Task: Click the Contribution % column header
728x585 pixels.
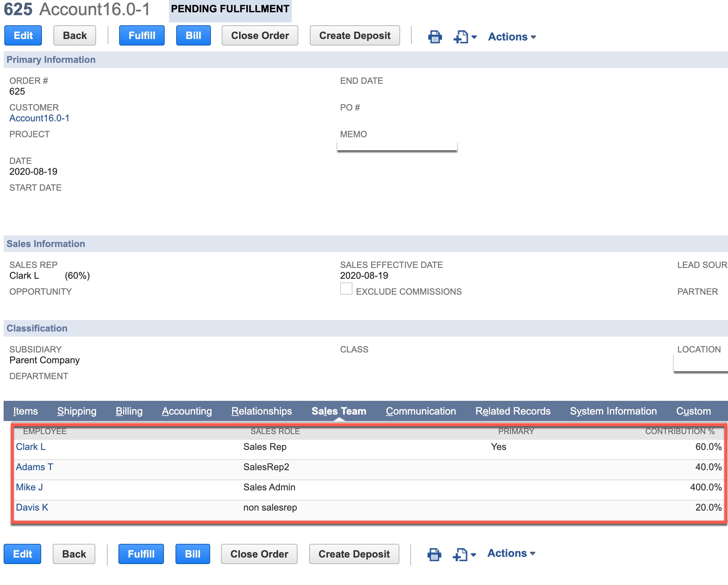Action: pyautogui.click(x=680, y=431)
